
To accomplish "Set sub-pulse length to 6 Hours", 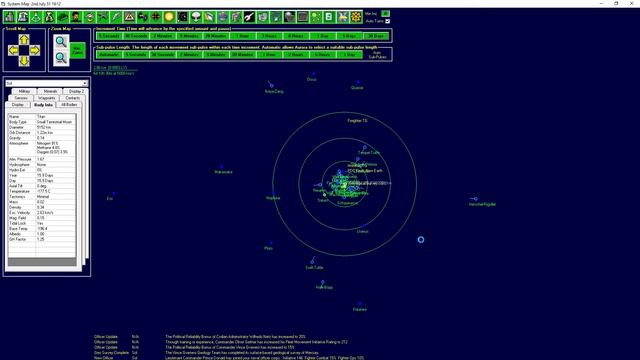I will point(322,54).
